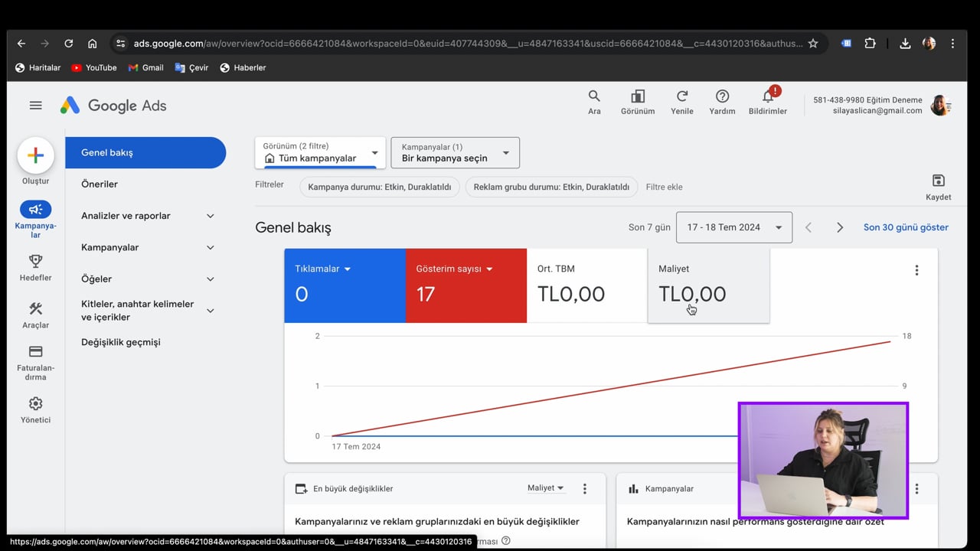The image size is (980, 551).
Task: Open Yönetici gear icon
Action: 35,403
